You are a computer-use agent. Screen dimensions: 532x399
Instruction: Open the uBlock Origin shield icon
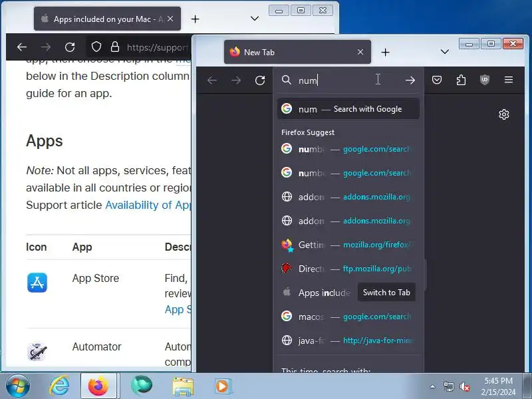[x=485, y=80]
